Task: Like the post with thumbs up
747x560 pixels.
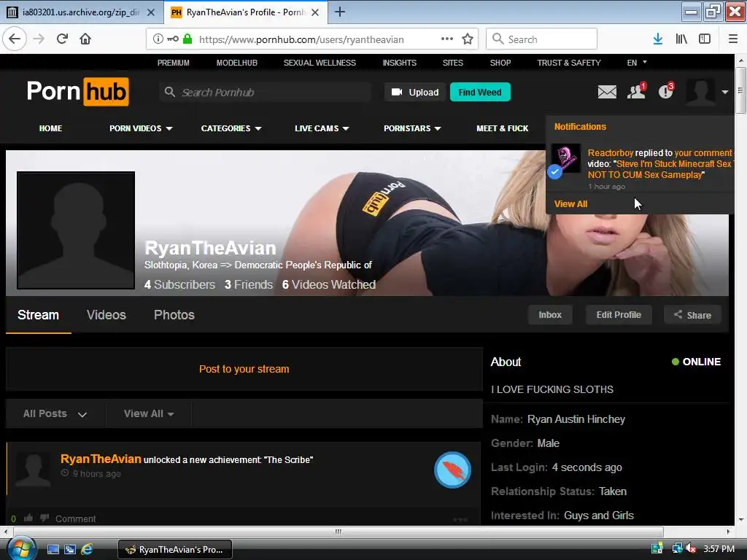Action: [28, 518]
